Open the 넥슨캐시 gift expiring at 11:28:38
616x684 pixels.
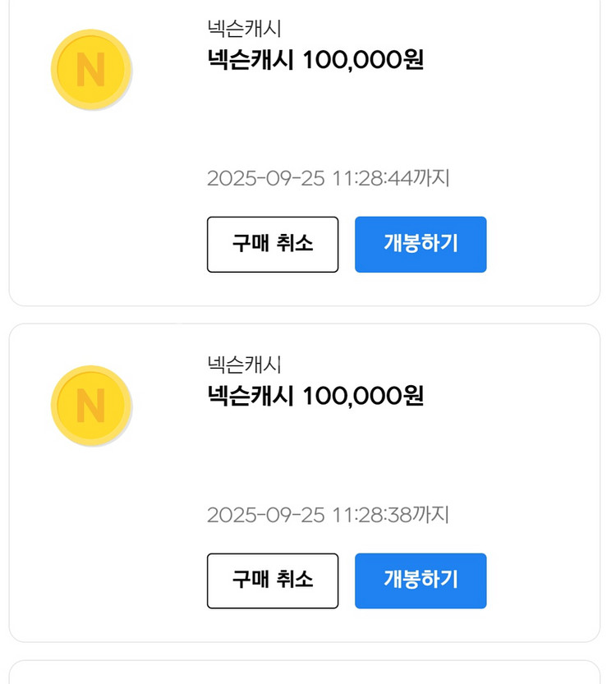pos(421,581)
